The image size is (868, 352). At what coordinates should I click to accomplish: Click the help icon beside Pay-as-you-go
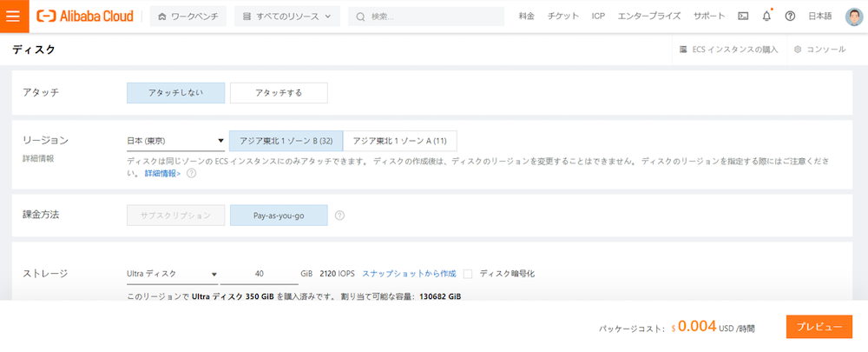(340, 216)
